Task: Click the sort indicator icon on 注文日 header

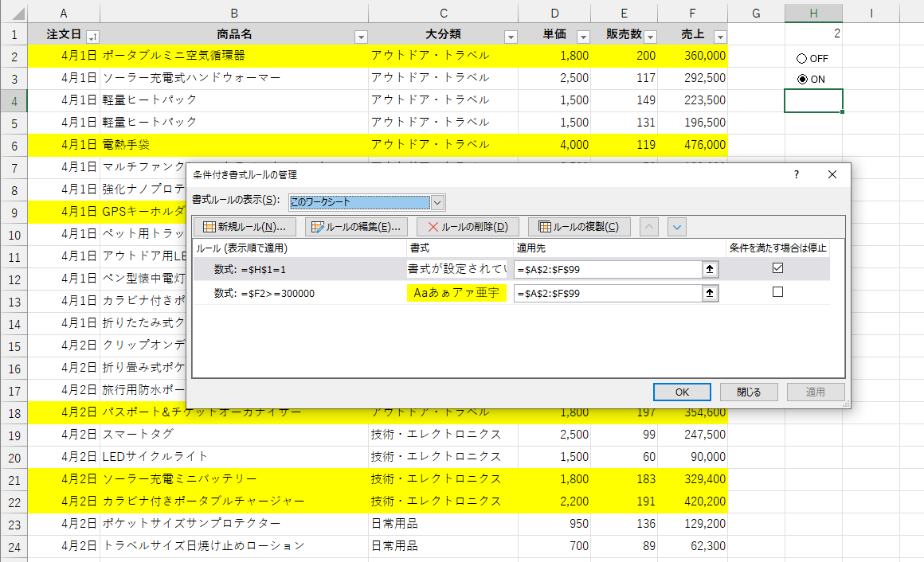Action: [x=91, y=36]
